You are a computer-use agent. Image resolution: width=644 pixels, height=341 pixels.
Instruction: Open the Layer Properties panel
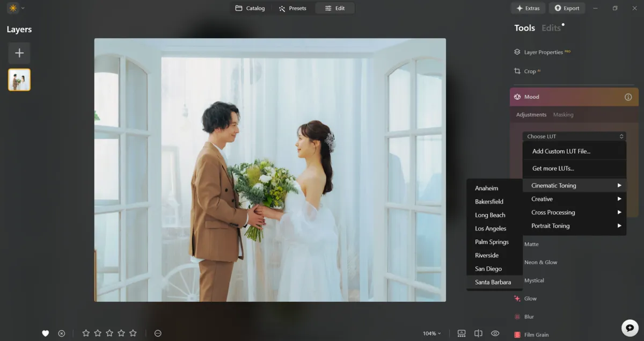tap(542, 52)
